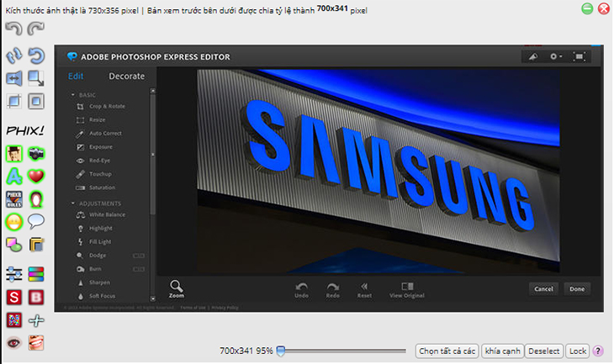The height and width of the screenshot is (364, 614).
Task: Open the Saturation option
Action: coord(96,187)
